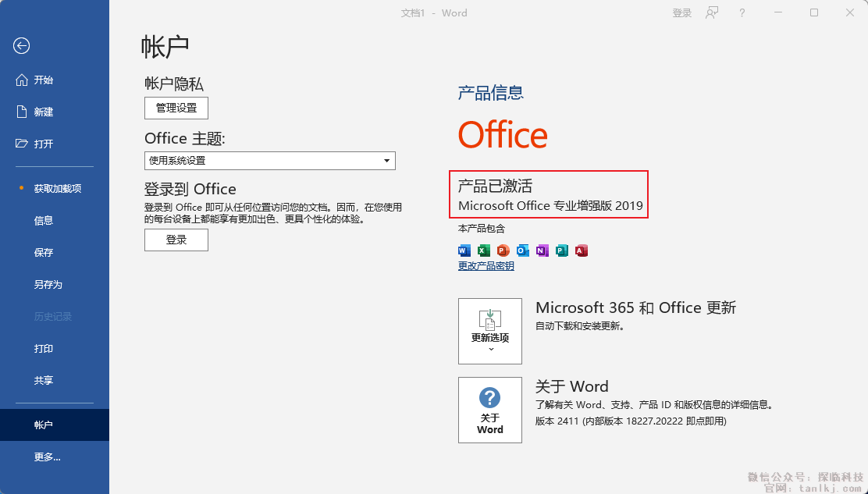Select 获取加载项 in the sidebar
The image size is (868, 494).
tap(55, 189)
